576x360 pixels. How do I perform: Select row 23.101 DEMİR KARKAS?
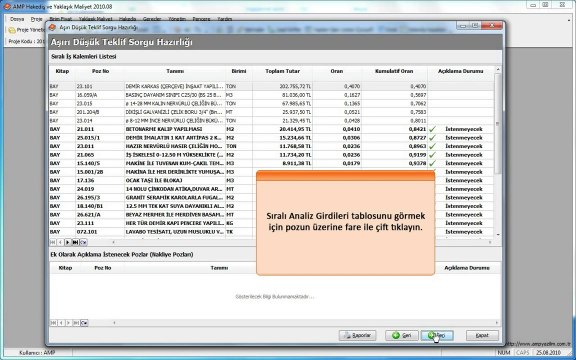pyautogui.click(x=271, y=86)
